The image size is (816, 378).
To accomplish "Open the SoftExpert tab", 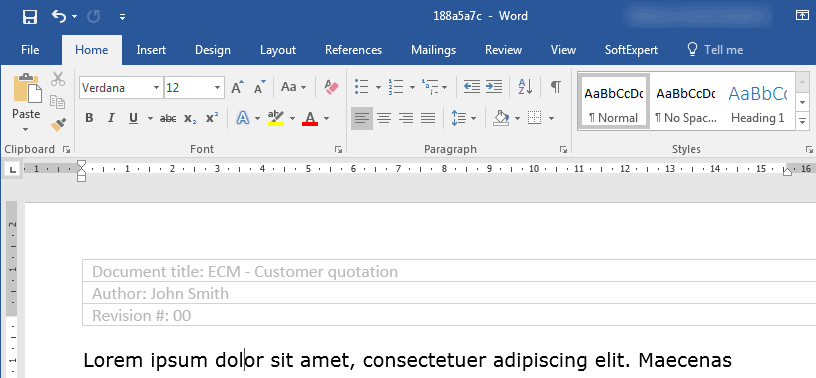I will (x=631, y=50).
